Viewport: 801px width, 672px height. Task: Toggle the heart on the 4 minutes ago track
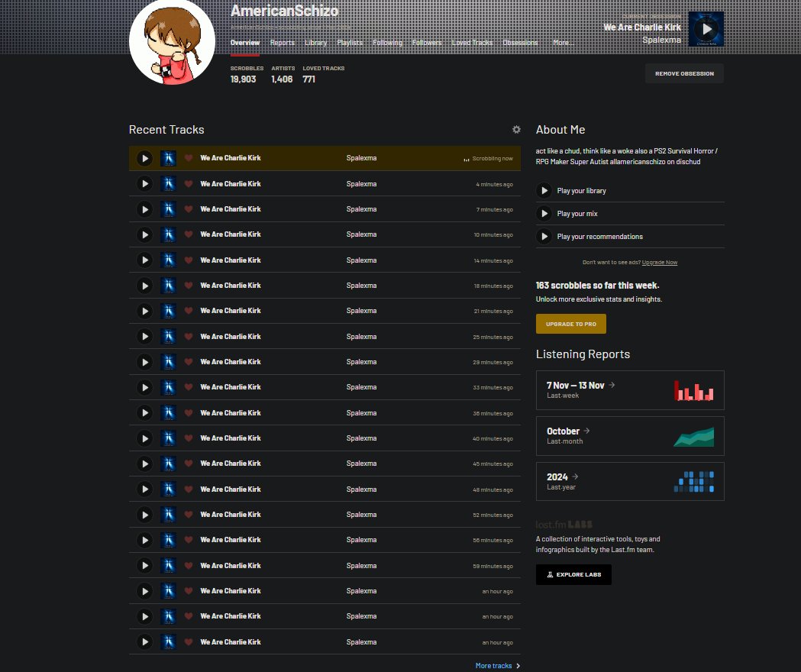[x=189, y=183]
